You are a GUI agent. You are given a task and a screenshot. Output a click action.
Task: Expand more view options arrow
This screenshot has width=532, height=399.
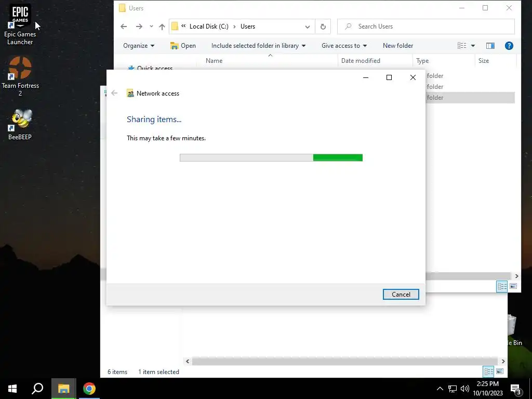[473, 46]
